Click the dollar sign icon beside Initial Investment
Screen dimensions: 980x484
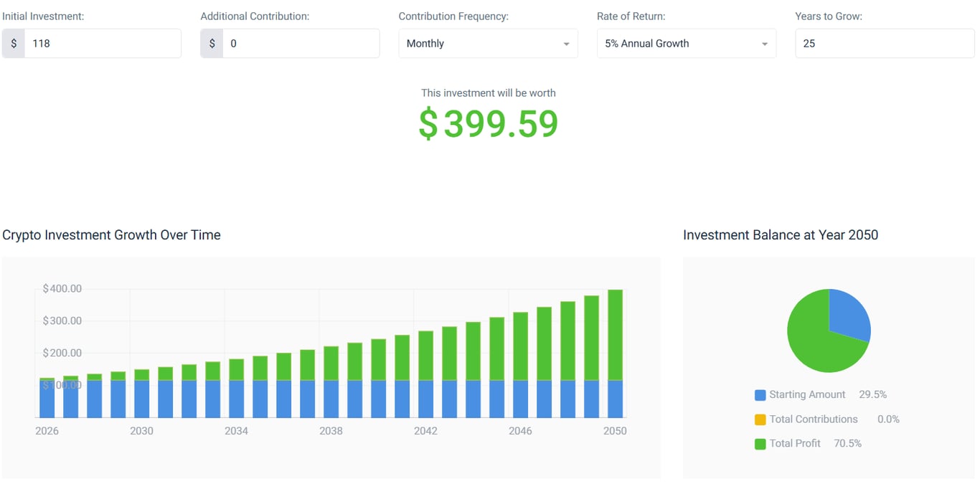[x=13, y=43]
